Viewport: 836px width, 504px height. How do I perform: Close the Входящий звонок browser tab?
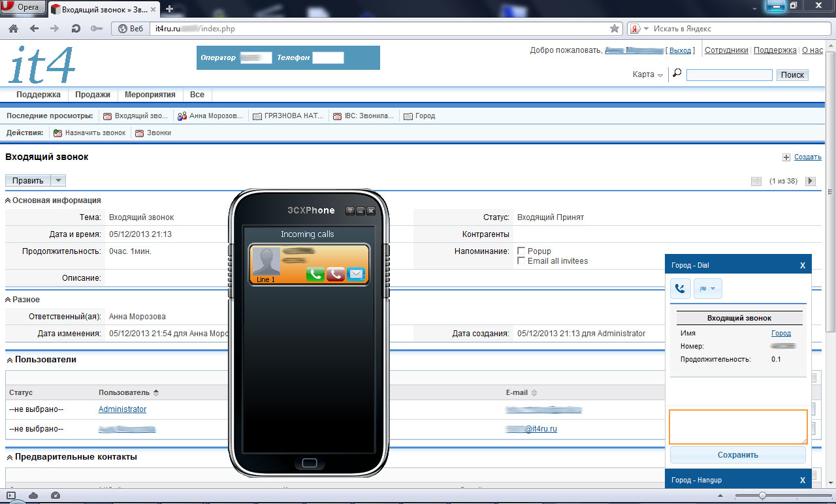pos(154,8)
